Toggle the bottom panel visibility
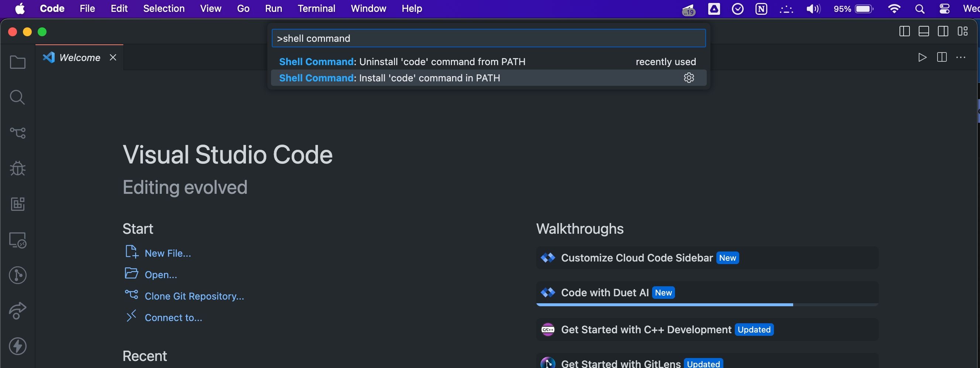Viewport: 980px width, 368px height. click(924, 31)
